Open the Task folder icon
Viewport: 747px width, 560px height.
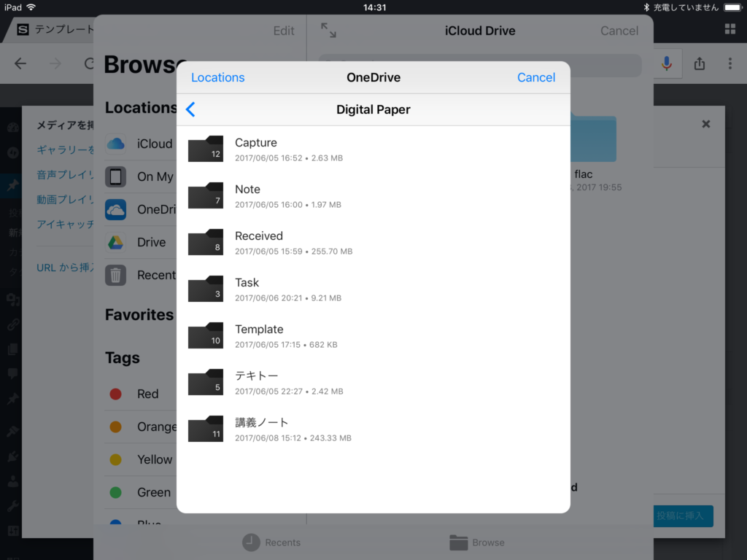(x=205, y=289)
